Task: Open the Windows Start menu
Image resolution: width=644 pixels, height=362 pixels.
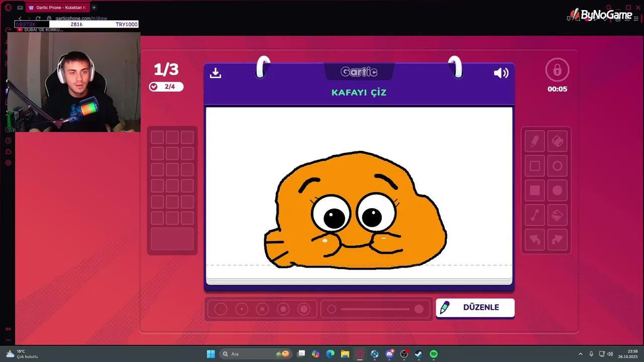Action: pos(211,354)
